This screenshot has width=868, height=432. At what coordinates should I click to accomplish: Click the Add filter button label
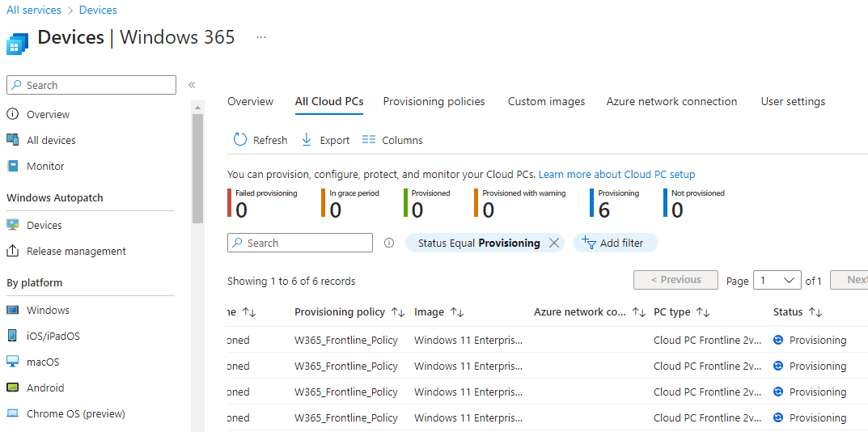[x=621, y=244]
